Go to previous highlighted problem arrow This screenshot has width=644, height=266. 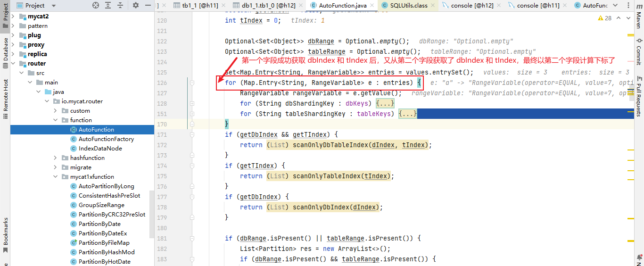point(619,18)
